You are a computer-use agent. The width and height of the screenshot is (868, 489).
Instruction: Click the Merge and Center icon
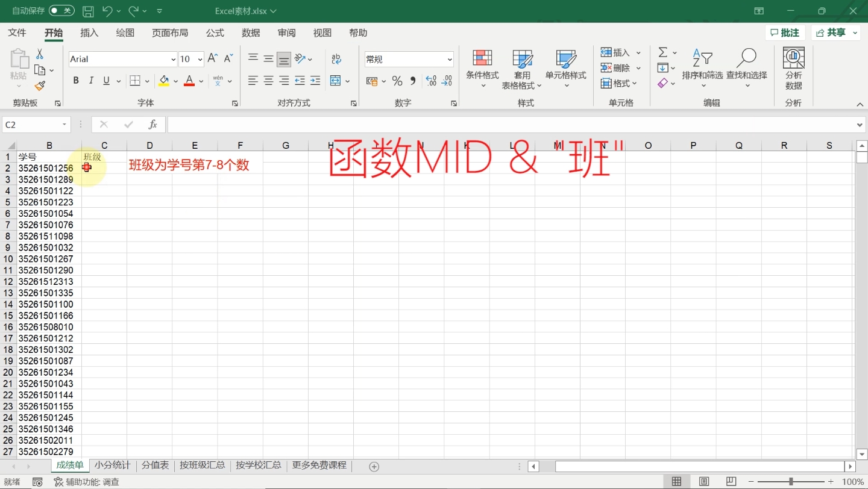tap(336, 81)
